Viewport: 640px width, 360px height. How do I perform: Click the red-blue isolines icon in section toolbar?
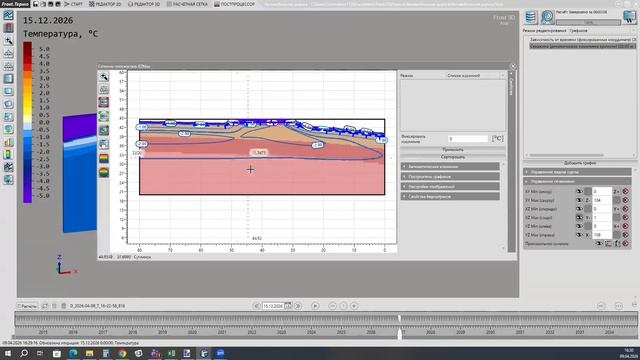(x=104, y=102)
